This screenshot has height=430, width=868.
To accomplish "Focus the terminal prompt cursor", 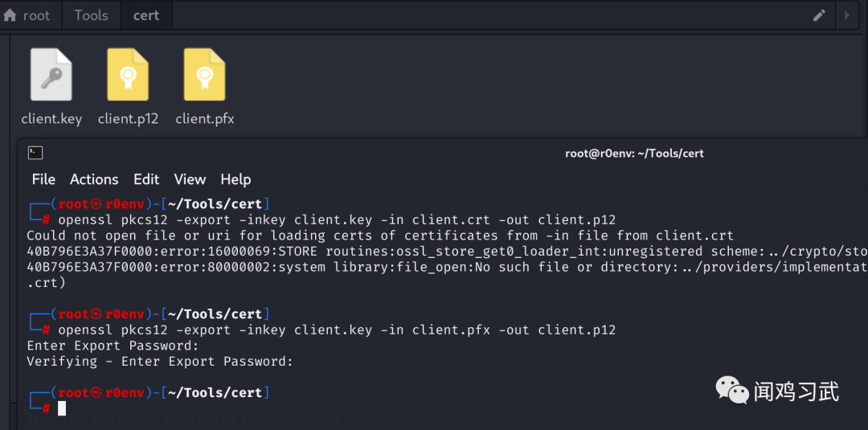I will (62, 408).
